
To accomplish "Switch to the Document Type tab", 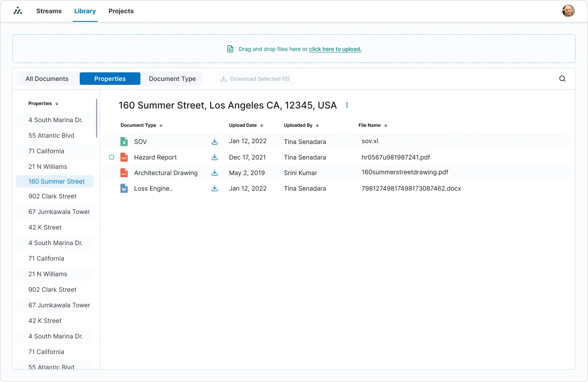I will [172, 78].
